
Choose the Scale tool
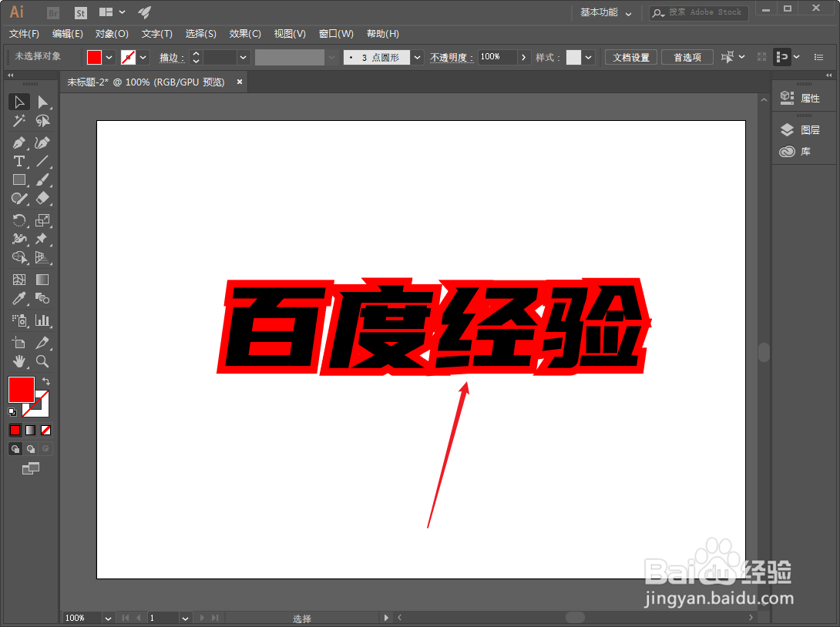tap(42, 220)
